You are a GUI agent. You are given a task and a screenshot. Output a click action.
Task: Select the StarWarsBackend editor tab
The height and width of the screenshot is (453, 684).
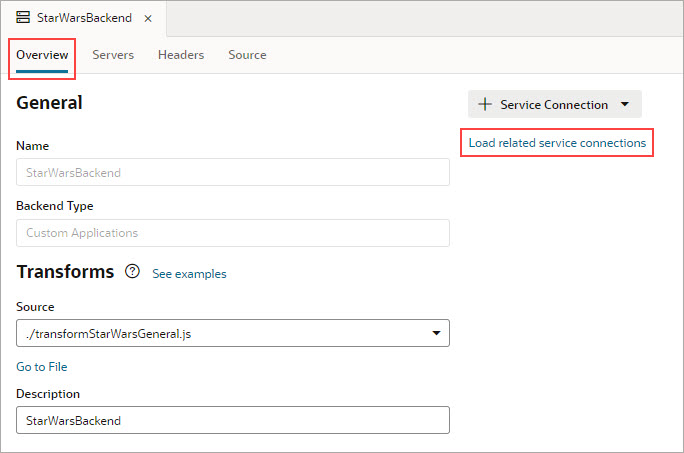coord(84,18)
